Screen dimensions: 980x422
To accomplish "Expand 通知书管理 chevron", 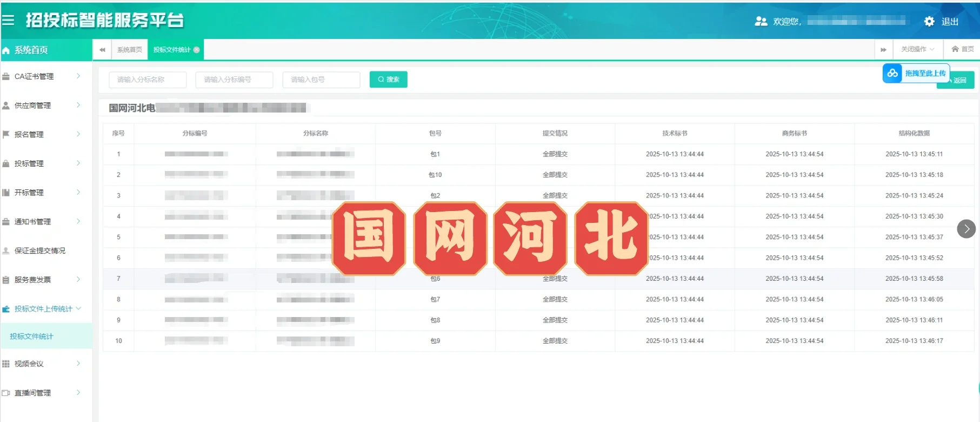I will [x=78, y=221].
